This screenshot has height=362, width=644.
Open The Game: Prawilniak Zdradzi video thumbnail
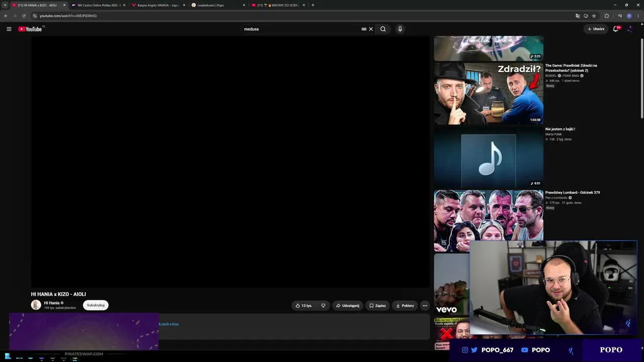click(489, 94)
